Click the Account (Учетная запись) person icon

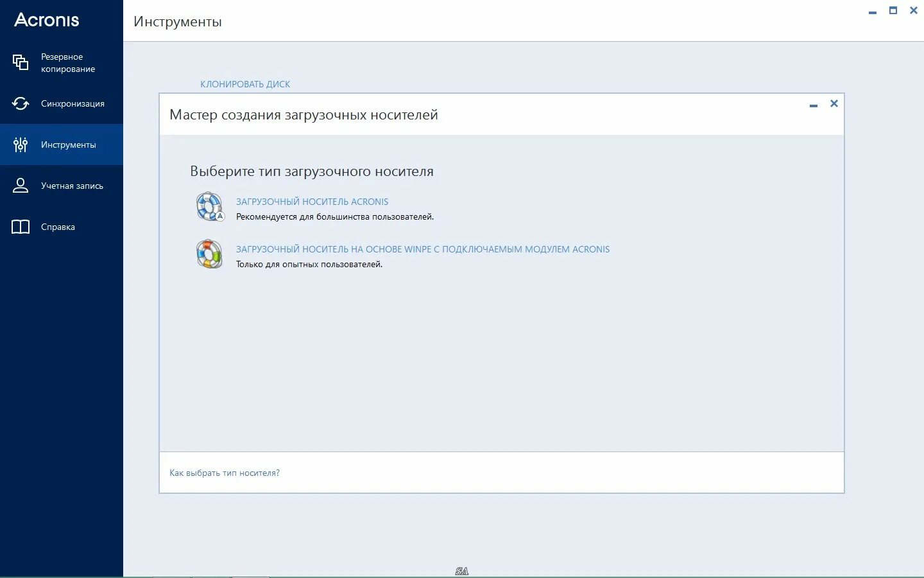click(21, 186)
